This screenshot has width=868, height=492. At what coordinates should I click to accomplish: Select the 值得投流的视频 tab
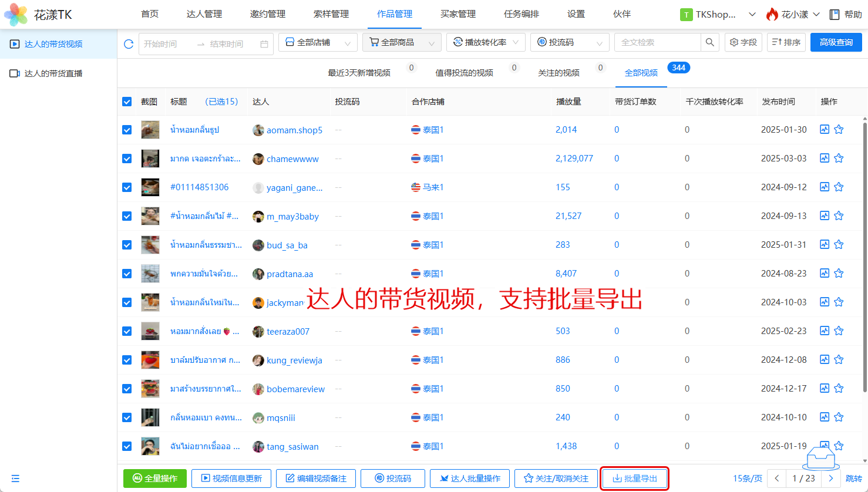pos(464,73)
